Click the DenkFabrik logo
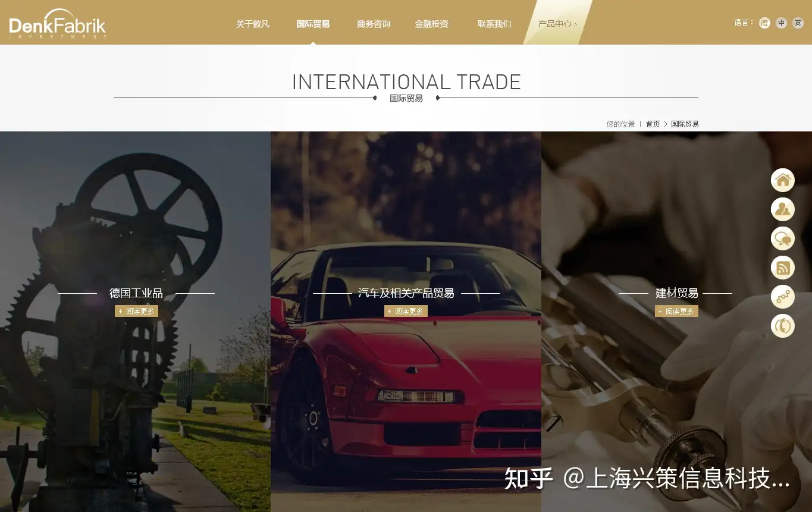 click(57, 24)
